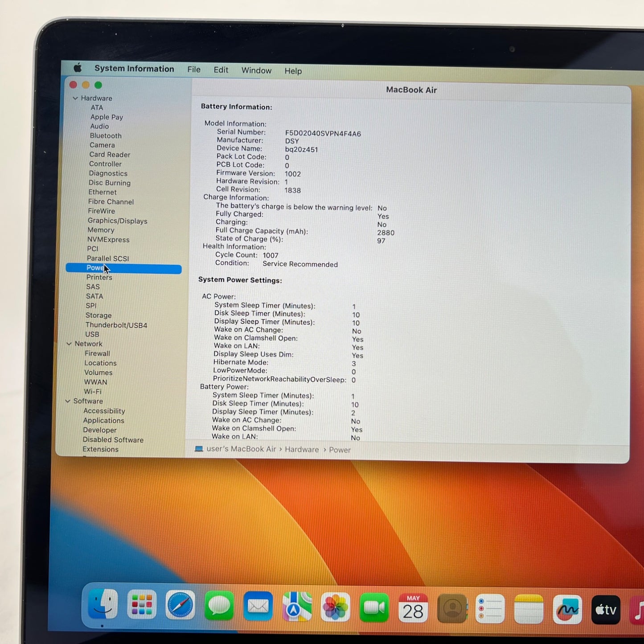Collapse the Hardware section in the sidebar
The height and width of the screenshot is (644, 644).
(75, 98)
